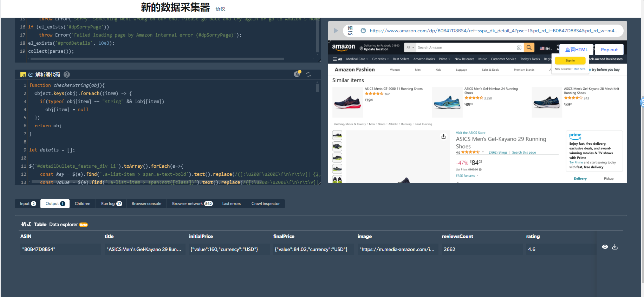The width and height of the screenshot is (644, 297).
Task: Click the lock icon in preview URL bar
Action: 363,31
